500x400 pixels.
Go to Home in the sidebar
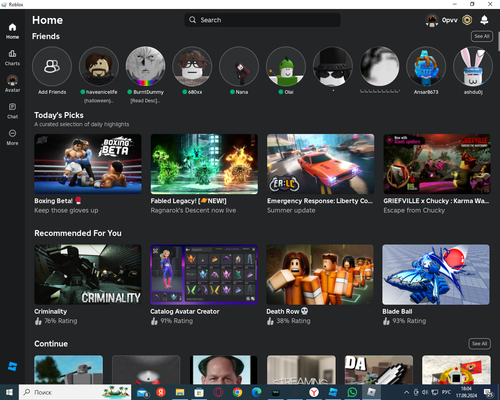(x=12, y=31)
